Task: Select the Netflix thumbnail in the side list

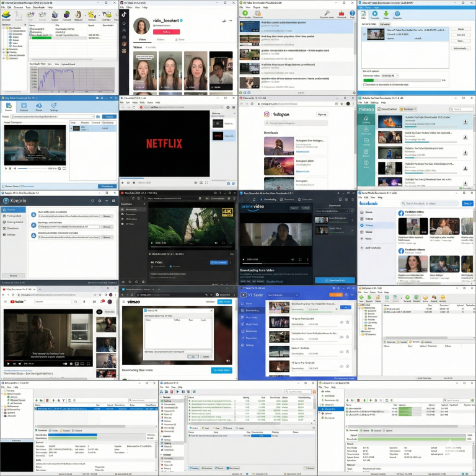Action: click(x=218, y=136)
